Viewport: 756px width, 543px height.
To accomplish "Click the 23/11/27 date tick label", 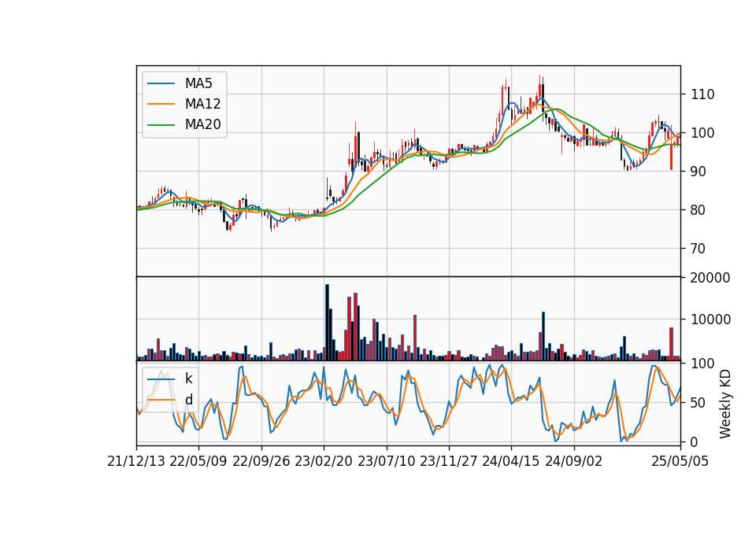I will point(449,461).
